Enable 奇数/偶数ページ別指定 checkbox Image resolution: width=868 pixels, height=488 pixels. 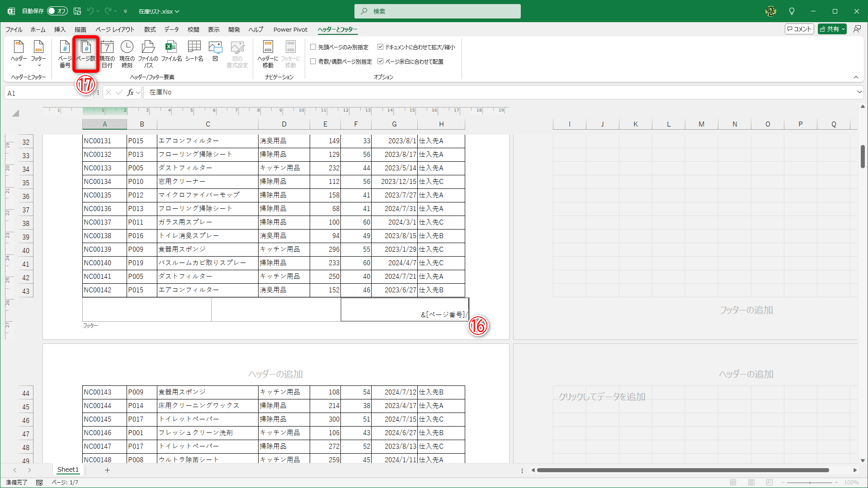313,61
